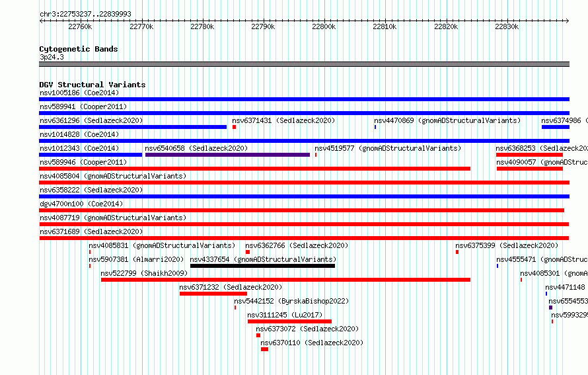
Task: Open nsv4085831 gnomAD variant label
Action: [x=162, y=245]
